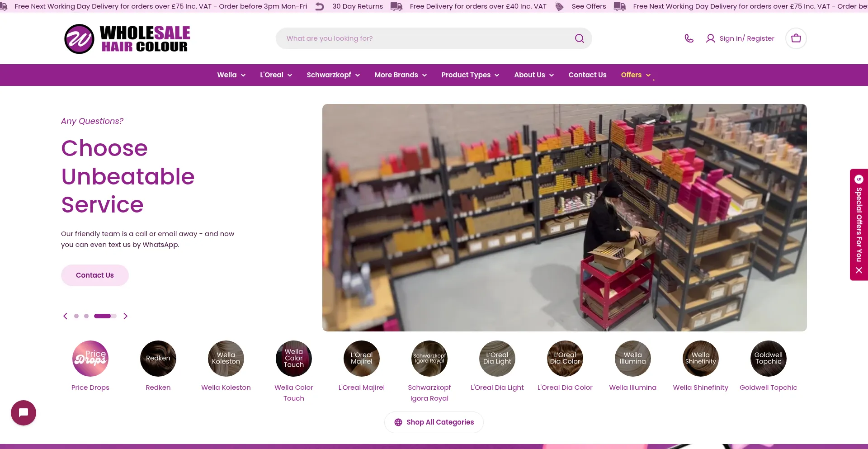
Task: Click the user account icon
Action: tap(710, 38)
